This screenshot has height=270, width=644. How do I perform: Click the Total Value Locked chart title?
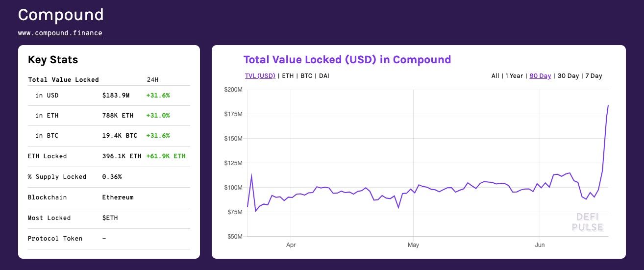coord(347,60)
